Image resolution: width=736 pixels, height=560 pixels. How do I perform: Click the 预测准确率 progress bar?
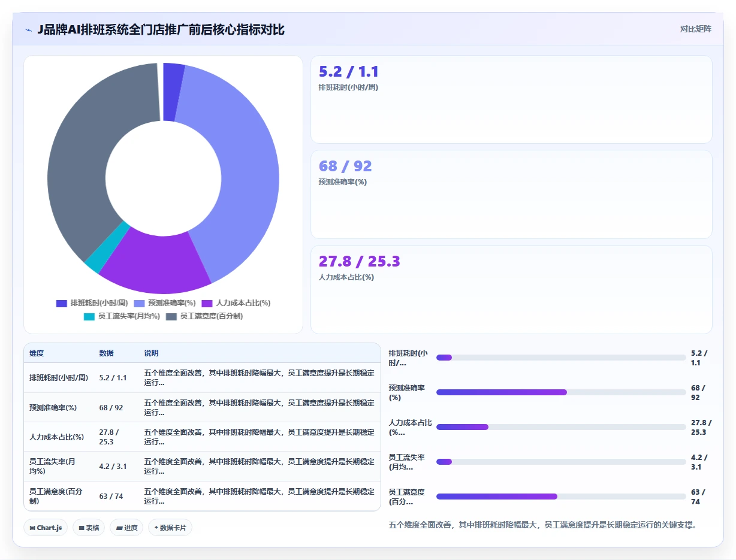(x=561, y=392)
